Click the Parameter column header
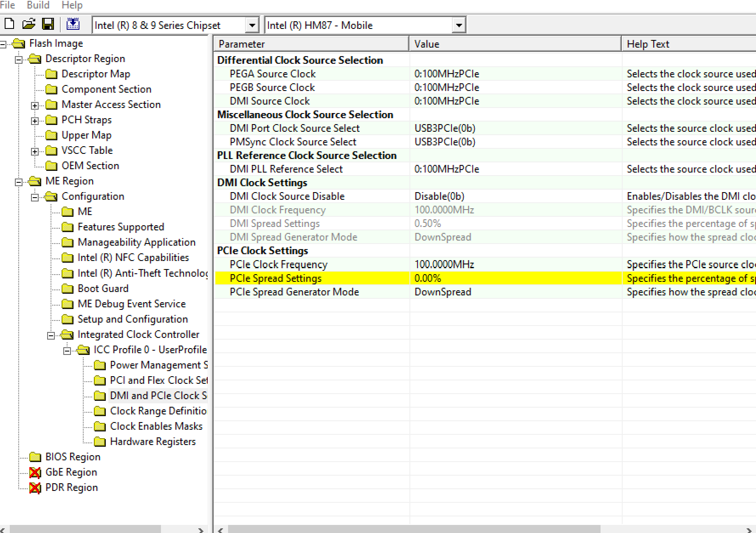This screenshot has width=756, height=533. click(x=311, y=44)
